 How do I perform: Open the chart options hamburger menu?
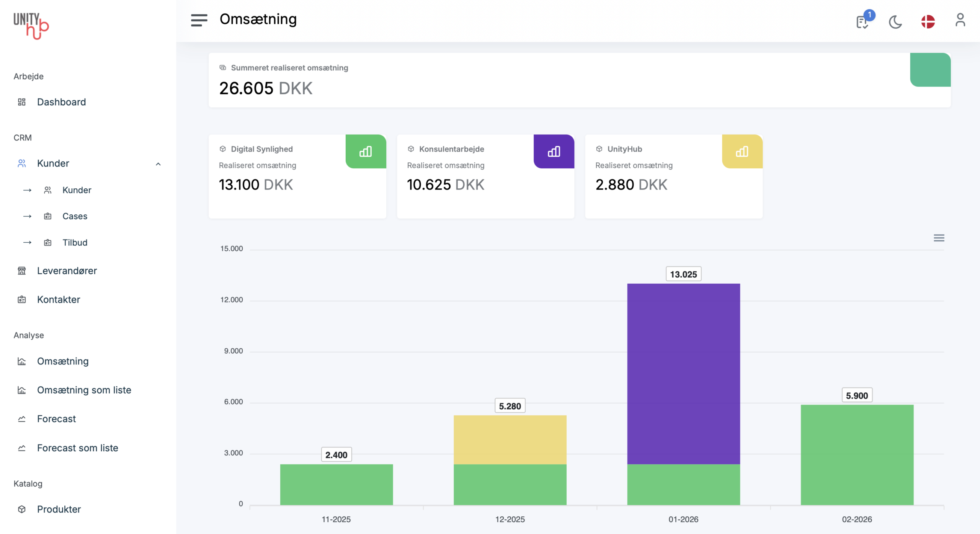939,238
